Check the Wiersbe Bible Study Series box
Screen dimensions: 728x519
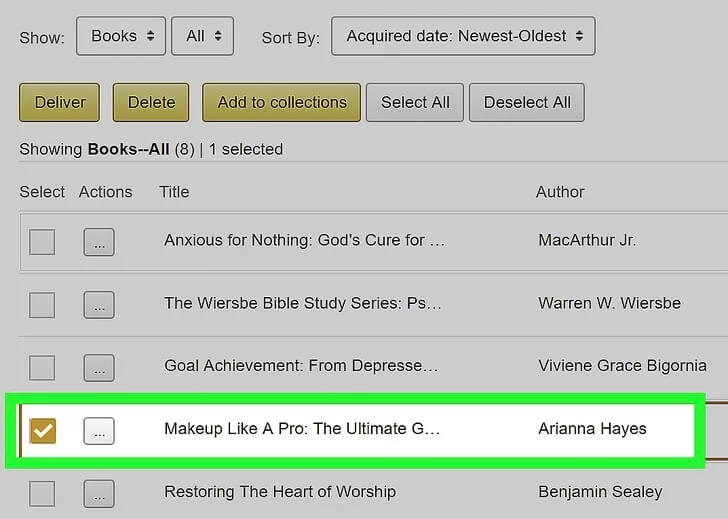tap(42, 305)
